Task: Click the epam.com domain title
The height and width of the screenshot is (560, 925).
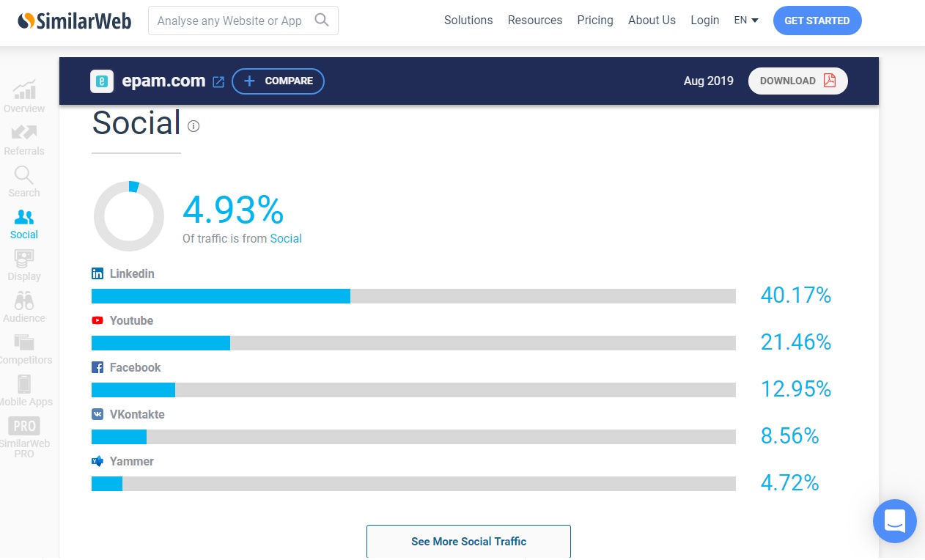Action: (x=163, y=81)
